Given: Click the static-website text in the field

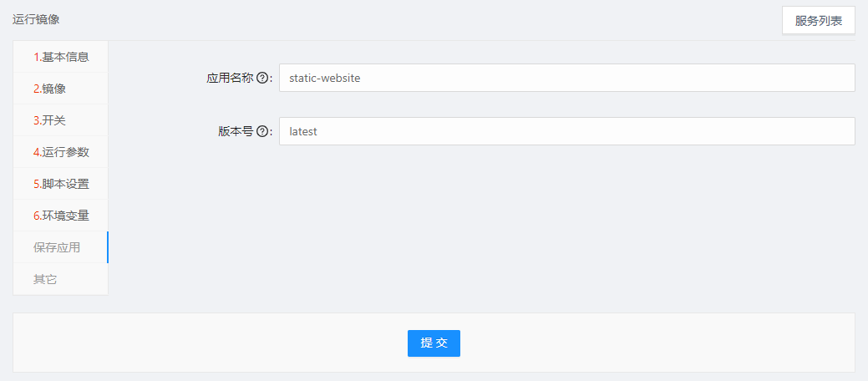Looking at the screenshot, I should coord(324,78).
